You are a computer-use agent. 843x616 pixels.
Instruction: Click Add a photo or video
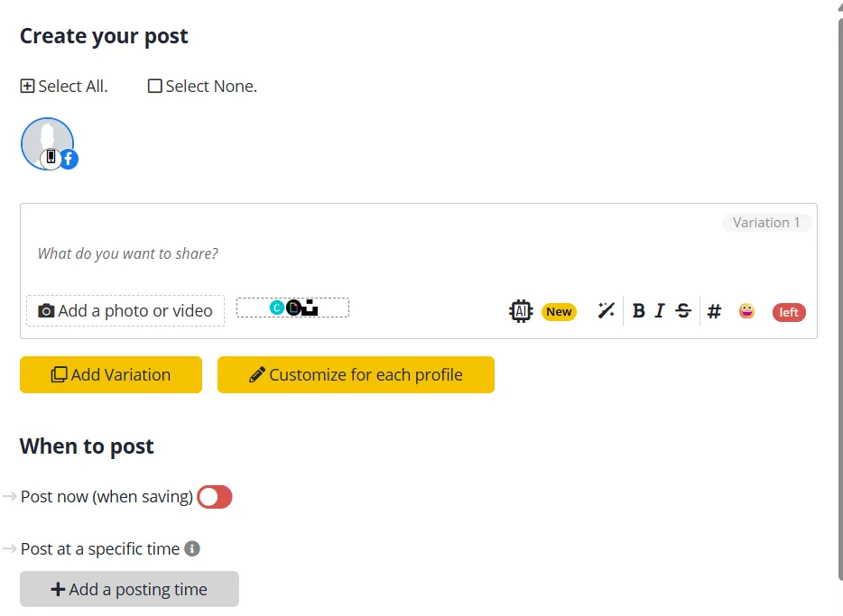tap(125, 311)
